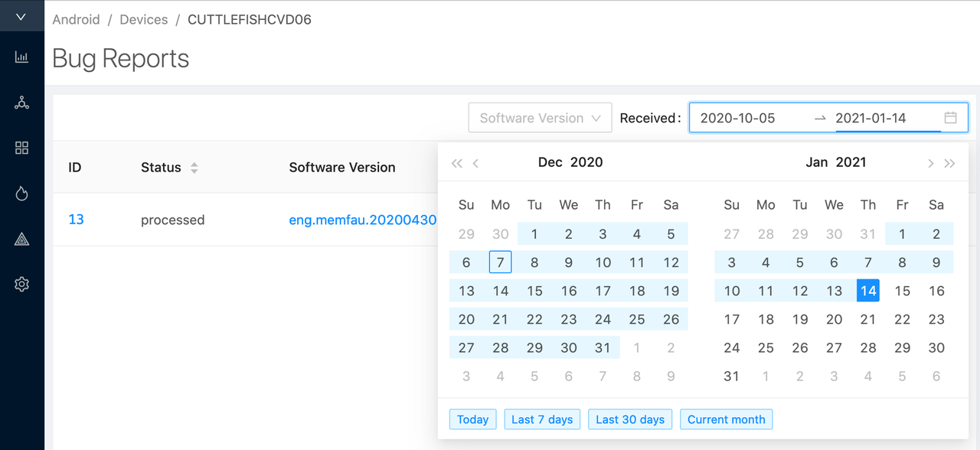Image resolution: width=980 pixels, height=450 pixels.
Task: Open the bar chart dashboard sidebar icon
Action: (x=21, y=57)
